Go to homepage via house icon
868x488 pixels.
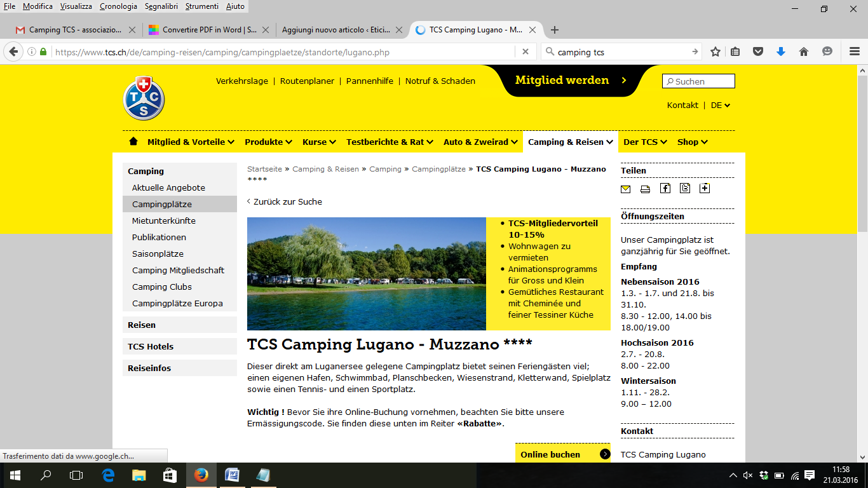pos(133,141)
